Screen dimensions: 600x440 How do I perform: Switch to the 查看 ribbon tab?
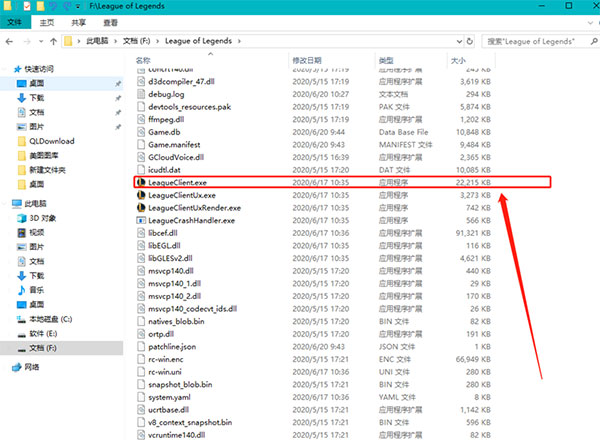pyautogui.click(x=111, y=23)
